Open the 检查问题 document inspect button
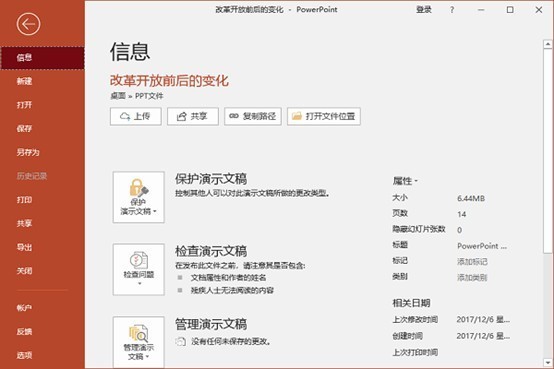 pos(138,269)
